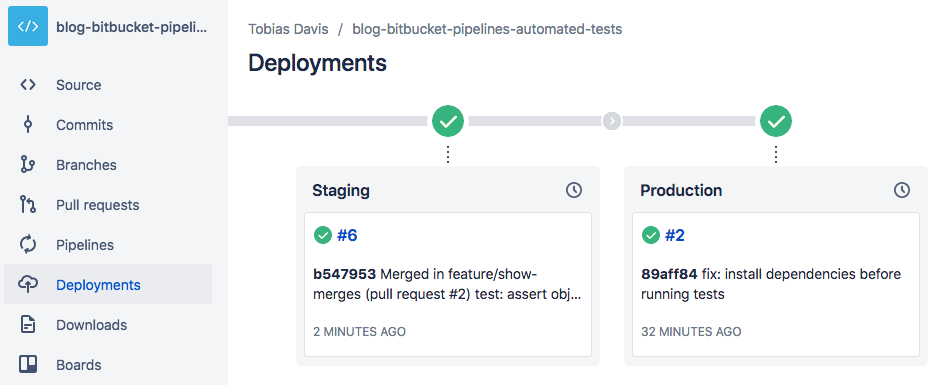Click the Commits node icon
Viewport: 937px width, 385px height.
(28, 125)
